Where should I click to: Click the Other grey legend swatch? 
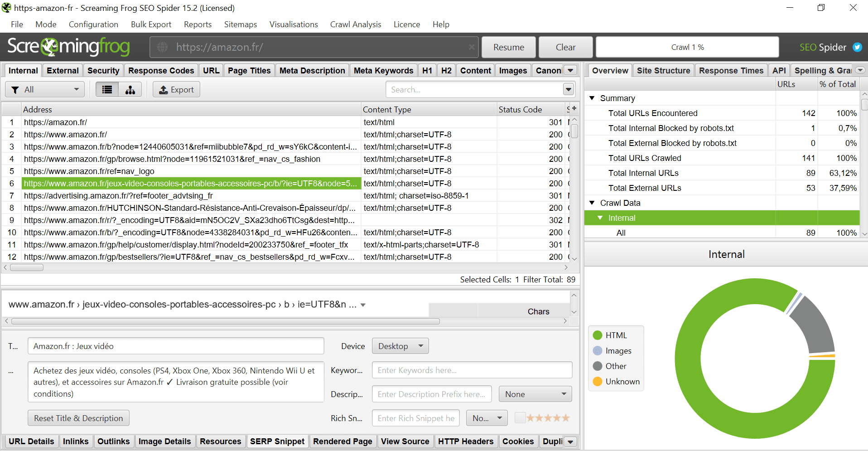point(598,366)
